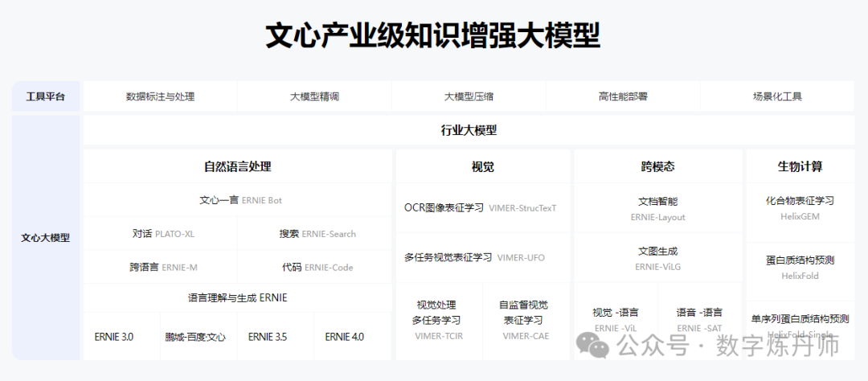Open the 跨语言 ERNIE-M cell

point(160,267)
